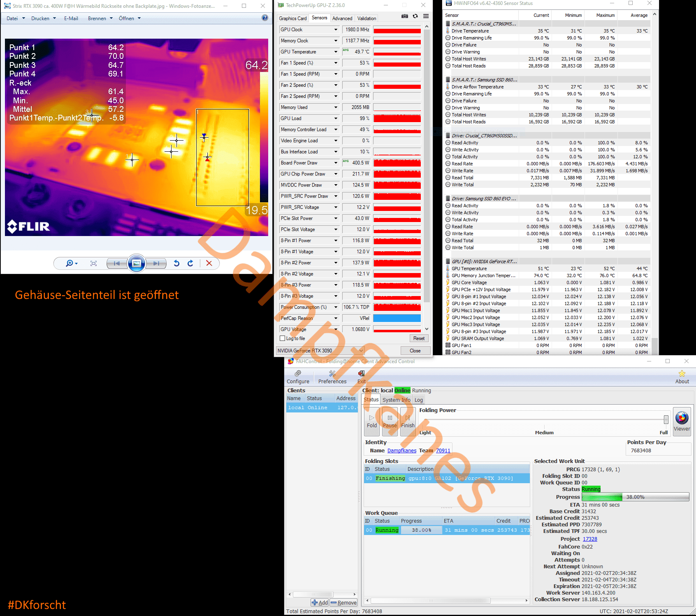Open zoom control in Photo Viewer
The height and width of the screenshot is (616, 696).
click(x=72, y=263)
